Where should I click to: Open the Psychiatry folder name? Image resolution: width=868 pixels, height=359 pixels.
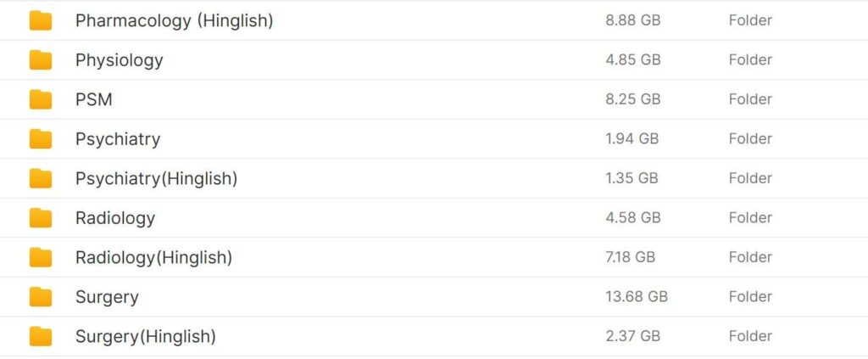pyautogui.click(x=117, y=139)
